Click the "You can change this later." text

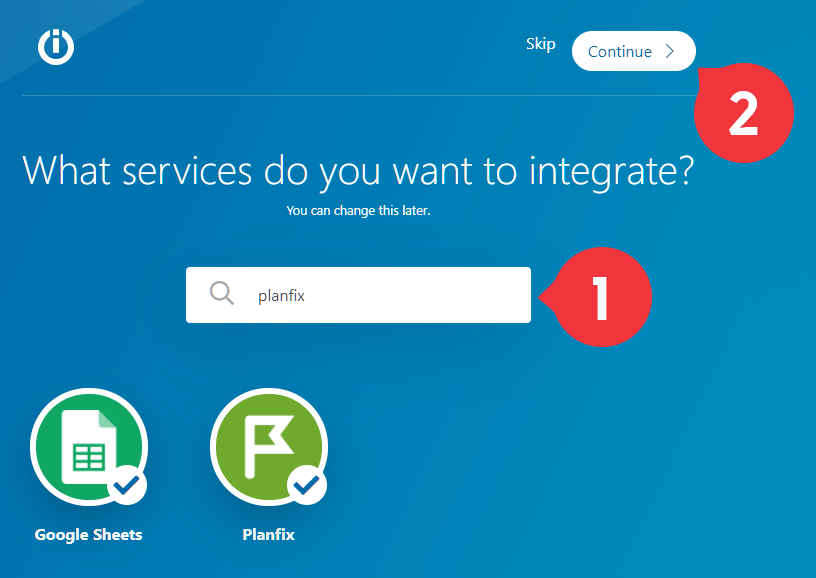[358, 211]
